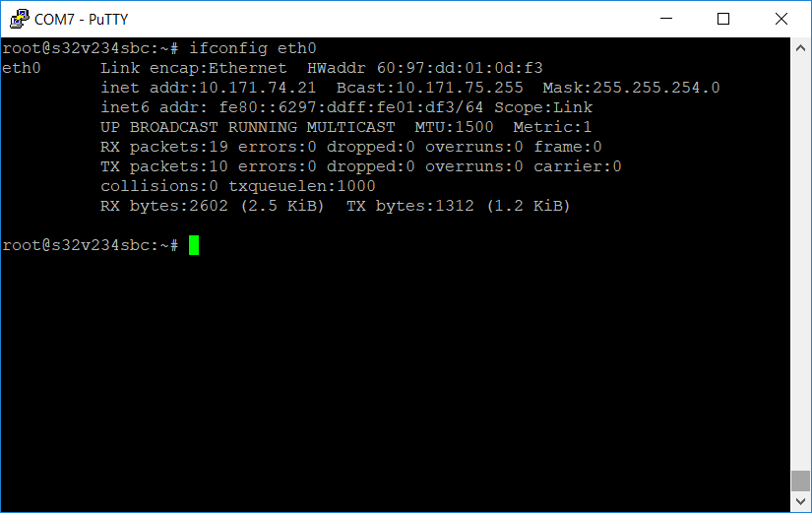Click the RX packets:19 text

(x=164, y=147)
